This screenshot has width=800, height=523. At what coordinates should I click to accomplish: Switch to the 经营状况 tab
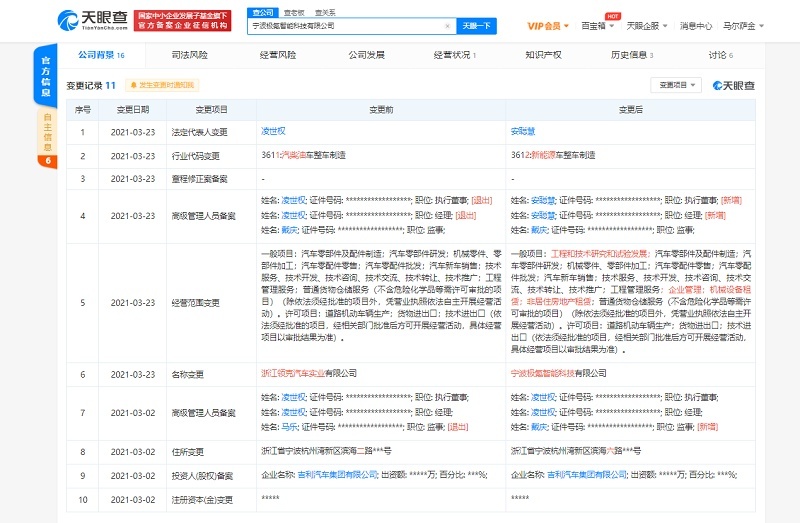[x=455, y=55]
